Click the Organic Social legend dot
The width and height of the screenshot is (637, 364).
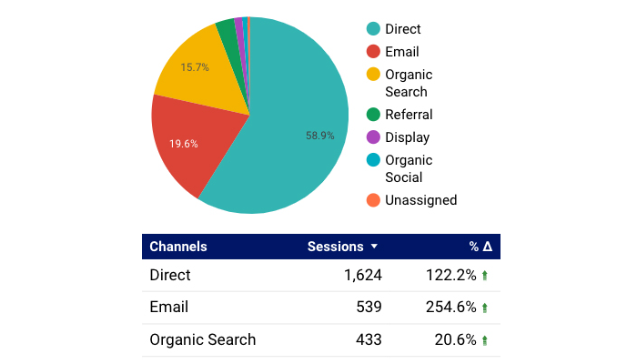click(373, 160)
